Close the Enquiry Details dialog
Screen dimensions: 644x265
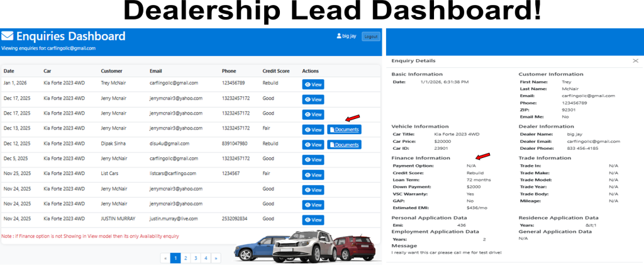pos(635,60)
